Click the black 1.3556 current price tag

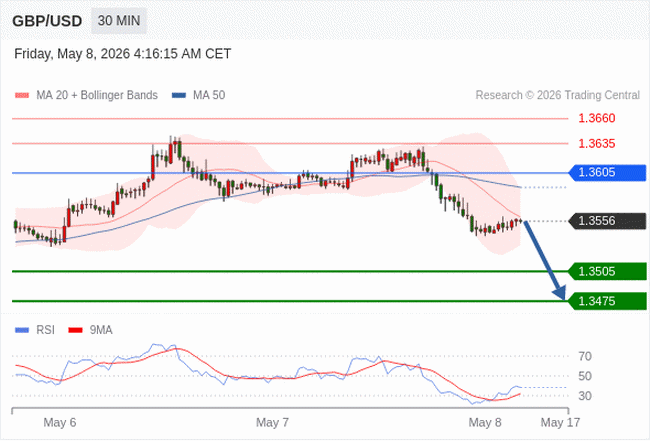[607, 221]
